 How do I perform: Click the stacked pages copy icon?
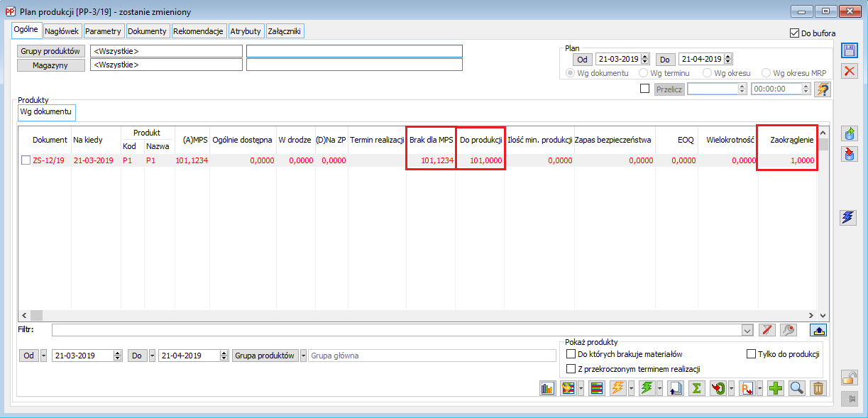pos(676,388)
